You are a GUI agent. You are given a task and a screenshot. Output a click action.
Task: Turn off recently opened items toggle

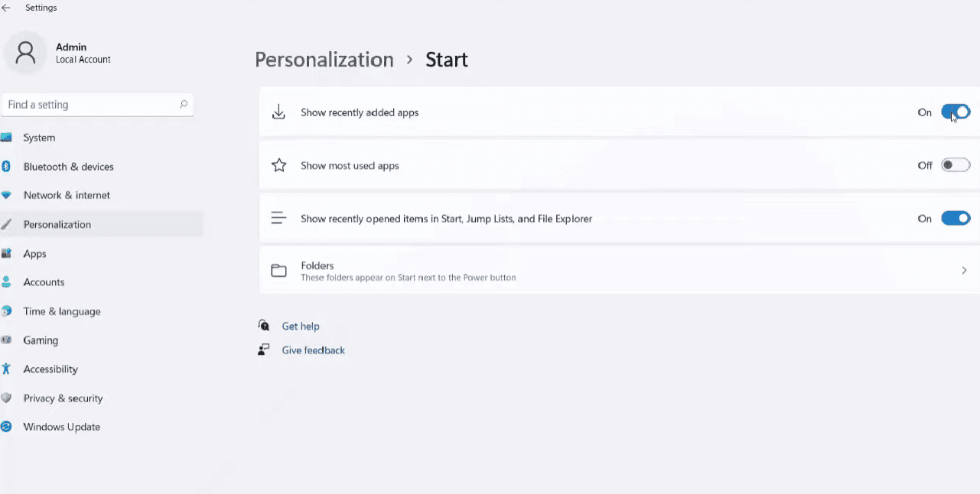[x=956, y=219]
